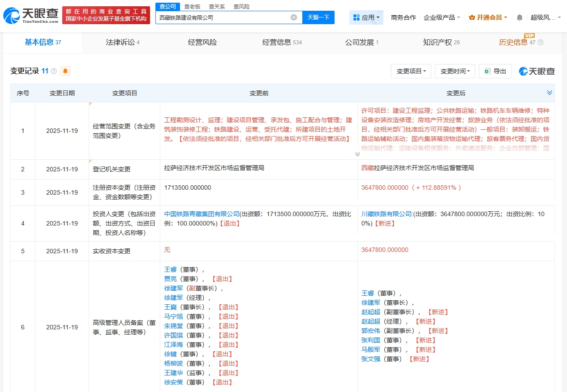This screenshot has width=567, height=392.
Task: Click the help question mark beside 变更记录 11
Action: 54,71
